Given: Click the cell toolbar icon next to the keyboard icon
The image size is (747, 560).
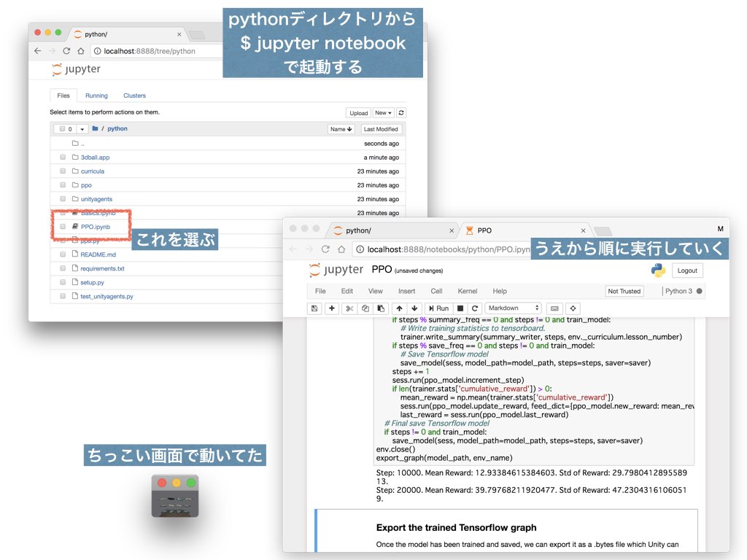Looking at the screenshot, I should (573, 308).
